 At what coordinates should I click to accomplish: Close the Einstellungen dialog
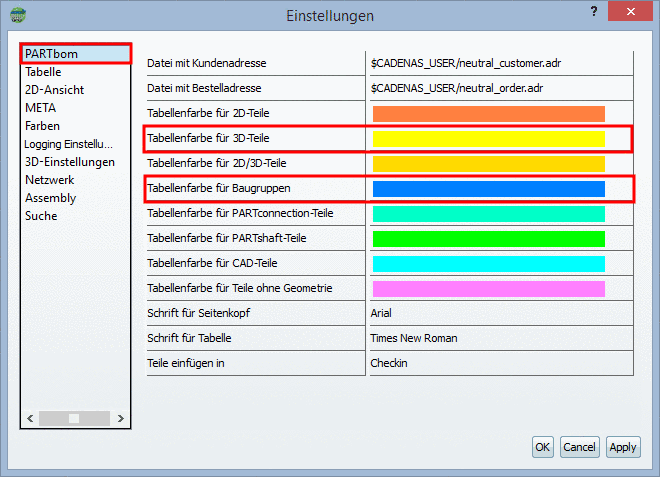coord(630,11)
